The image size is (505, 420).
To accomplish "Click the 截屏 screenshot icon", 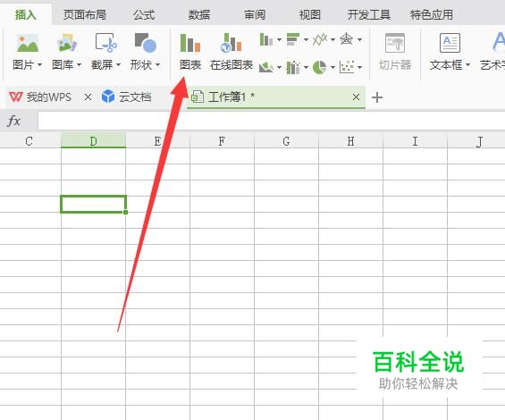I will pyautogui.click(x=106, y=43).
